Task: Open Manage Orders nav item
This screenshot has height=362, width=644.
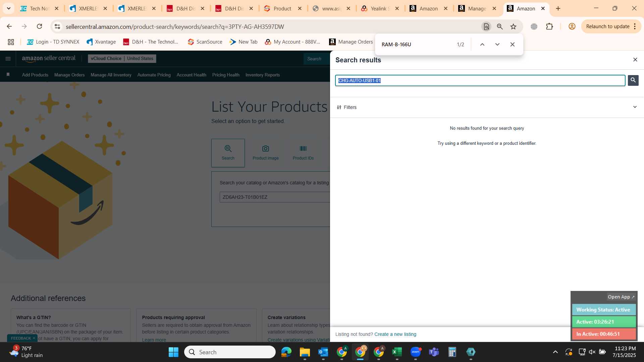Action: [69, 75]
